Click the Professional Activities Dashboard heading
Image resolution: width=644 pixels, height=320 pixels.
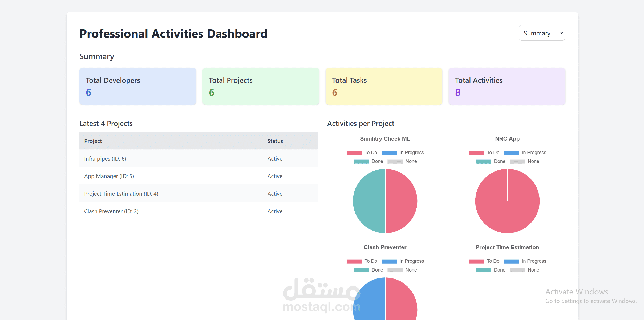pos(173,34)
